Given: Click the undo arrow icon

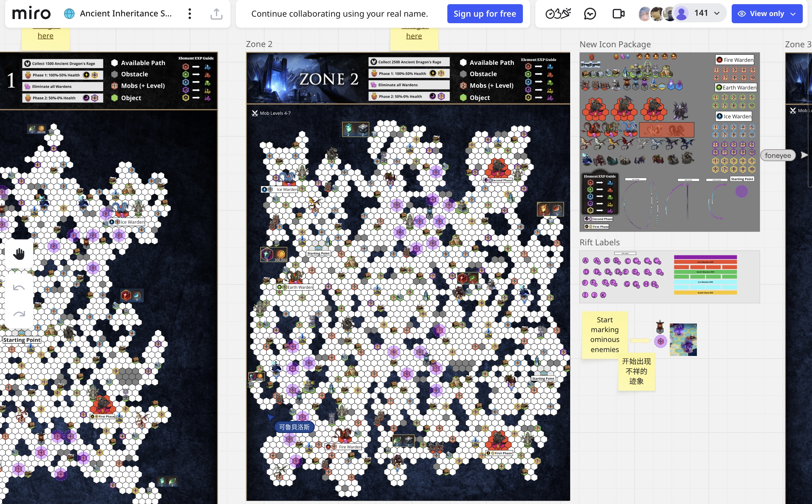Looking at the screenshot, I should tap(19, 288).
